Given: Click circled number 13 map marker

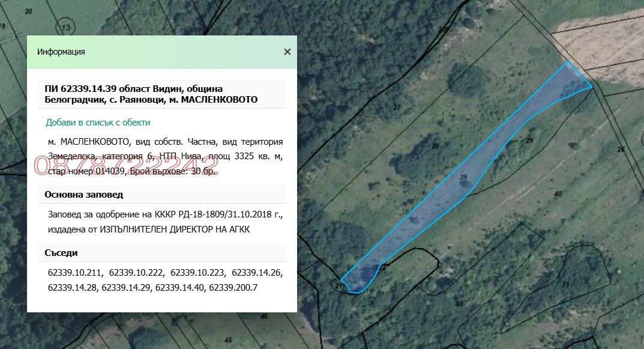Looking at the screenshot, I should click(x=66, y=28).
